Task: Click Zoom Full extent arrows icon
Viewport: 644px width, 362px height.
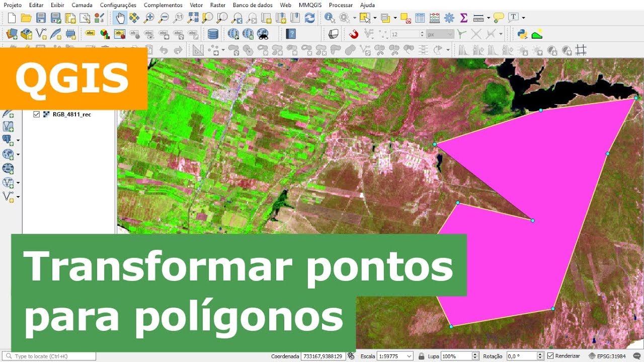Action: [193, 18]
